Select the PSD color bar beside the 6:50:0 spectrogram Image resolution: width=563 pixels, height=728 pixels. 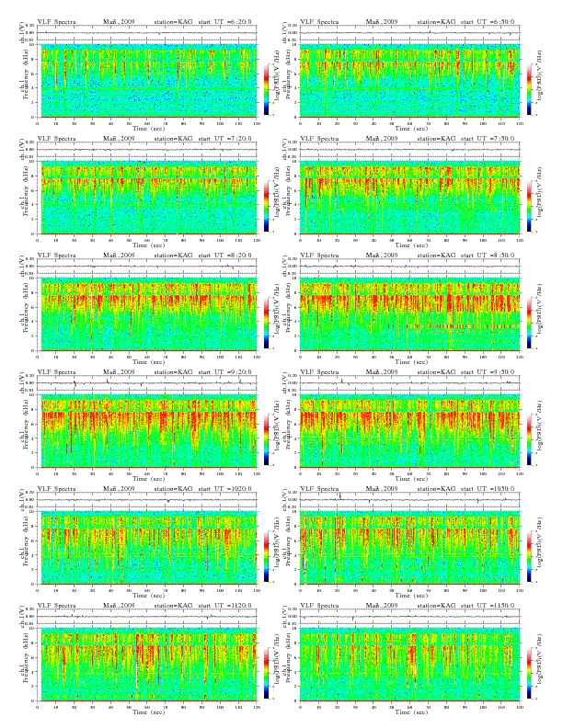530,89
